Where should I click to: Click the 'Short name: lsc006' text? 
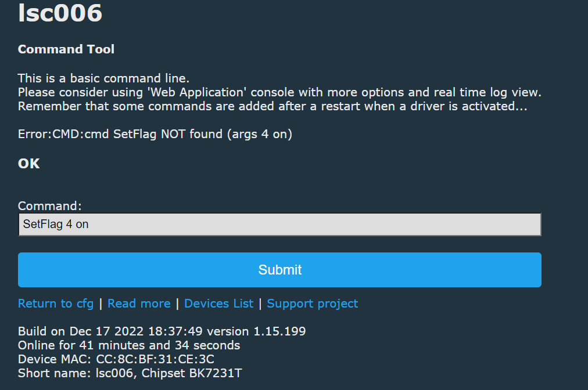[76, 373]
